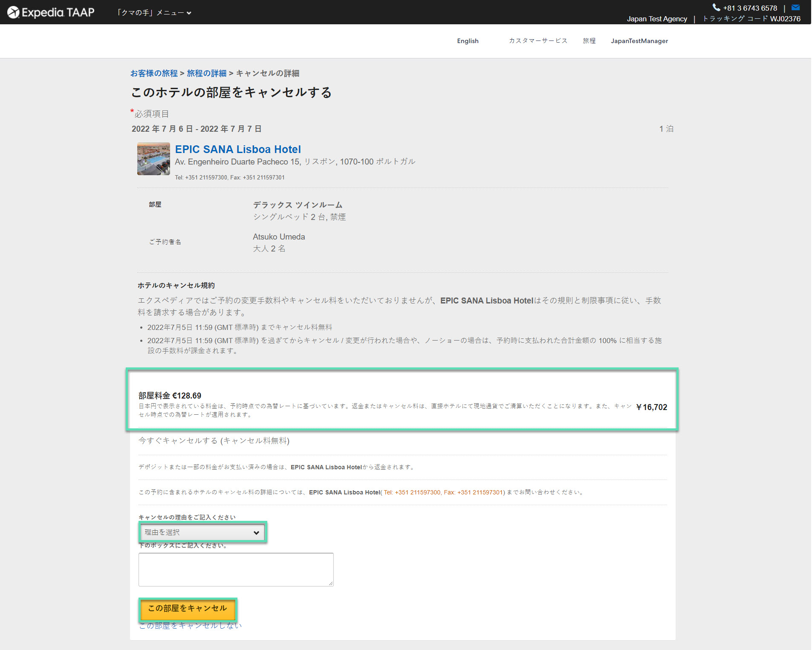Viewport: 812px width, 650px height.
Task: Click the 1 泊 nights label
Action: 666,129
